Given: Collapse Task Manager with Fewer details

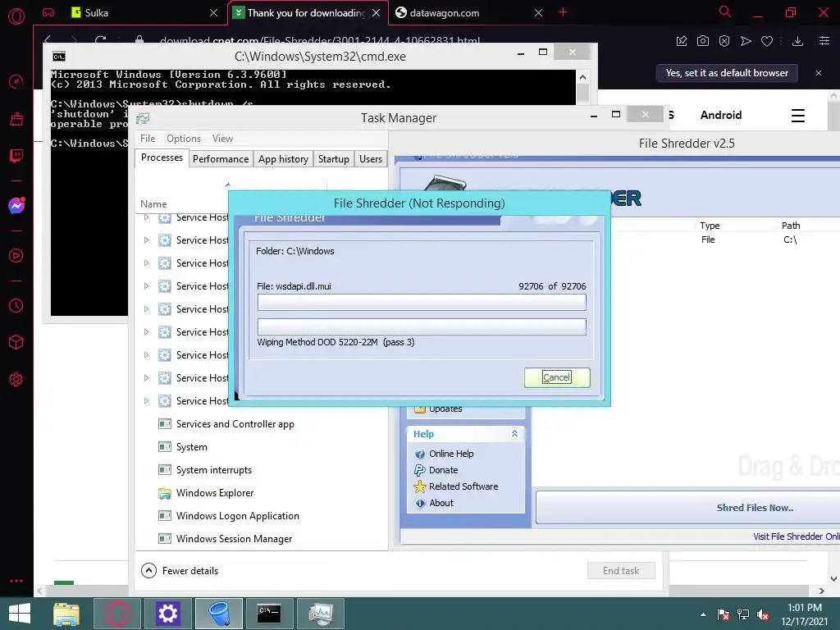Looking at the screenshot, I should click(x=180, y=571).
